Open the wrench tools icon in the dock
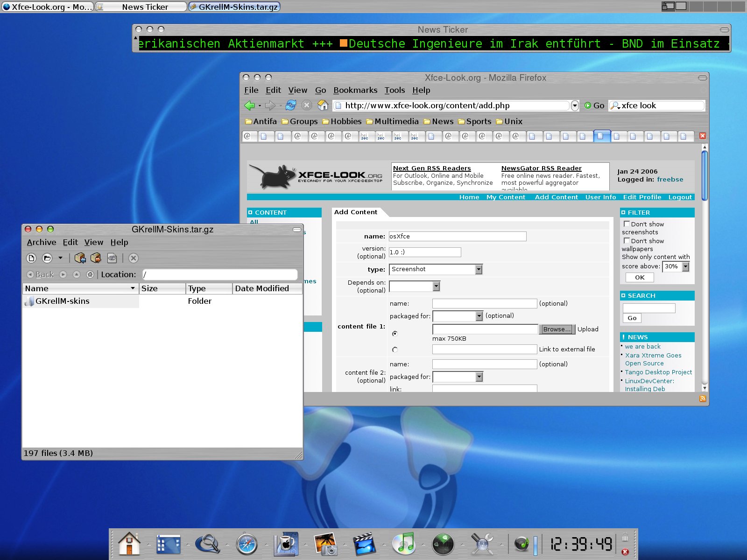 pos(482,544)
